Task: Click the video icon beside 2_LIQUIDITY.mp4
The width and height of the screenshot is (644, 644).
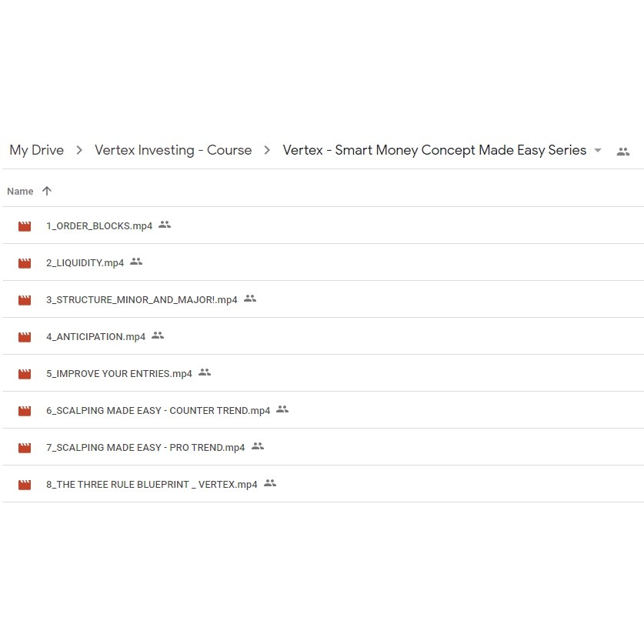Action: [24, 262]
